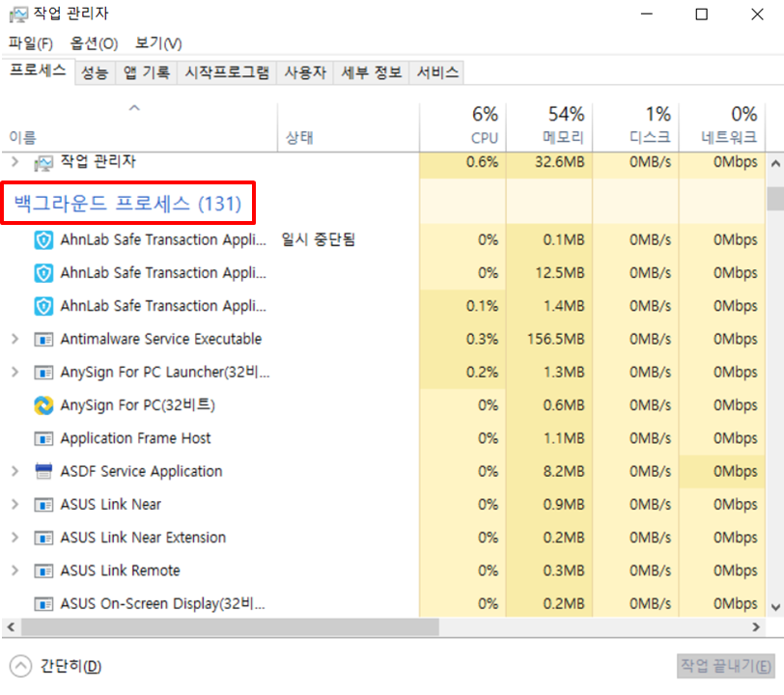Select the 백그라운드 프로세스 (131) group header

pos(128,204)
